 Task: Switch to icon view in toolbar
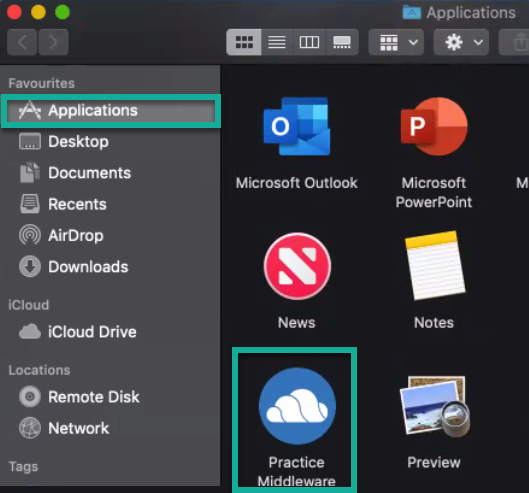[244, 42]
